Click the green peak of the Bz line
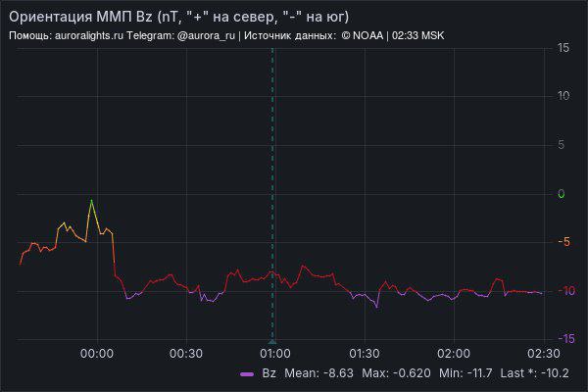Screen dimensions: 588x392 tap(91, 201)
